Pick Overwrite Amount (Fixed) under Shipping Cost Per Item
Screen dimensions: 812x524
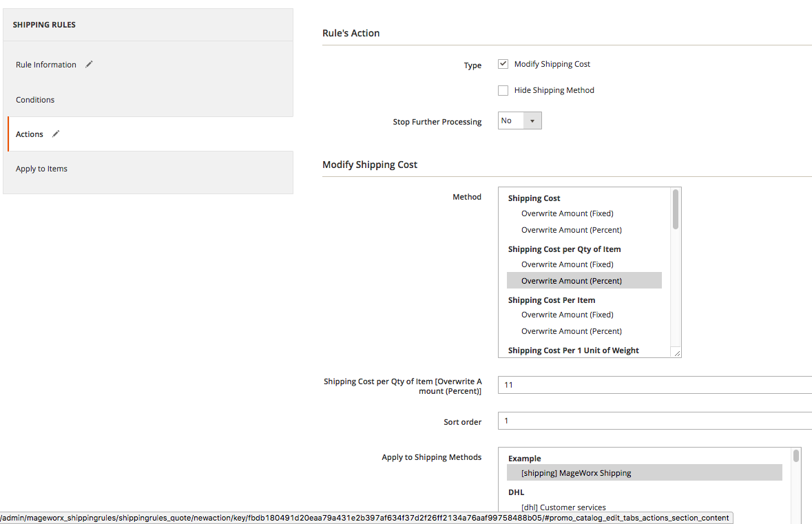tap(567, 315)
